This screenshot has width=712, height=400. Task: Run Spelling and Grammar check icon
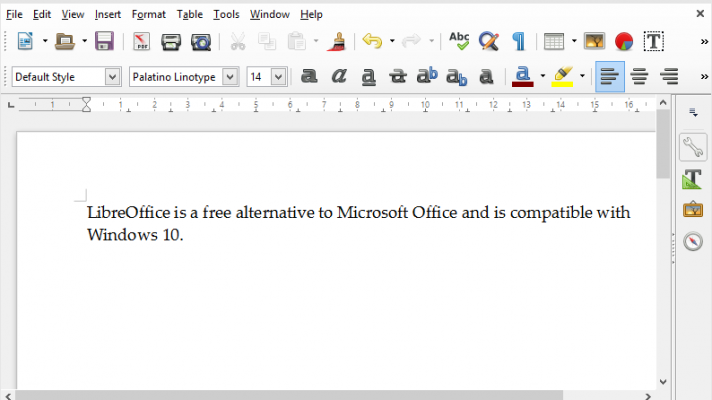(x=459, y=41)
